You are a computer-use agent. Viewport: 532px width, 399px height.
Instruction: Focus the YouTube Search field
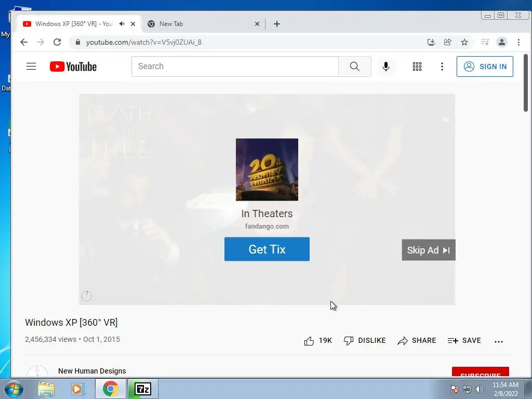pyautogui.click(x=235, y=66)
